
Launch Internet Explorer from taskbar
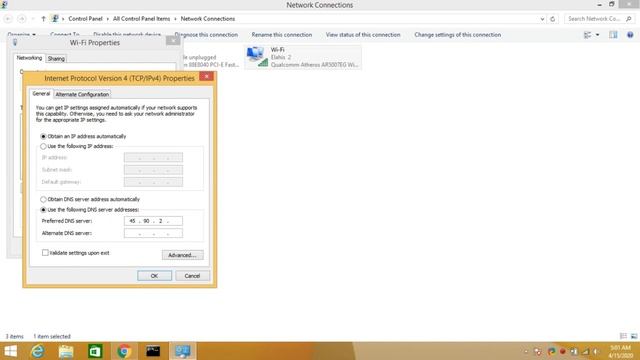tap(38, 351)
